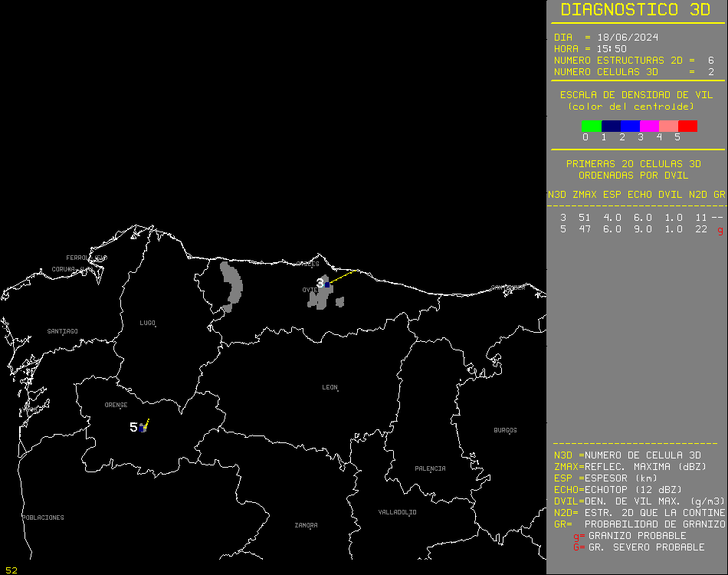This screenshot has width=728, height=575.
Task: Click the red G symbol for Gr. Severo Probable
Action: tap(576, 547)
